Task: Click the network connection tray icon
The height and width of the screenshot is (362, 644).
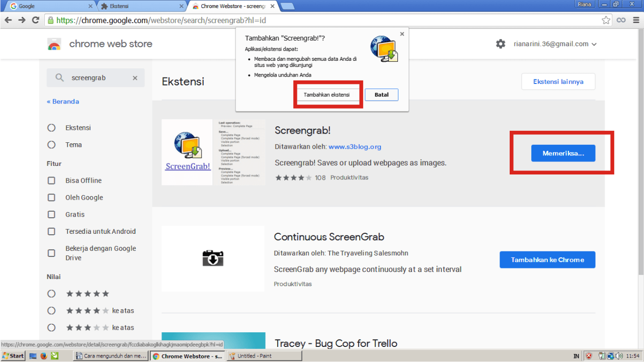Action: click(x=610, y=356)
